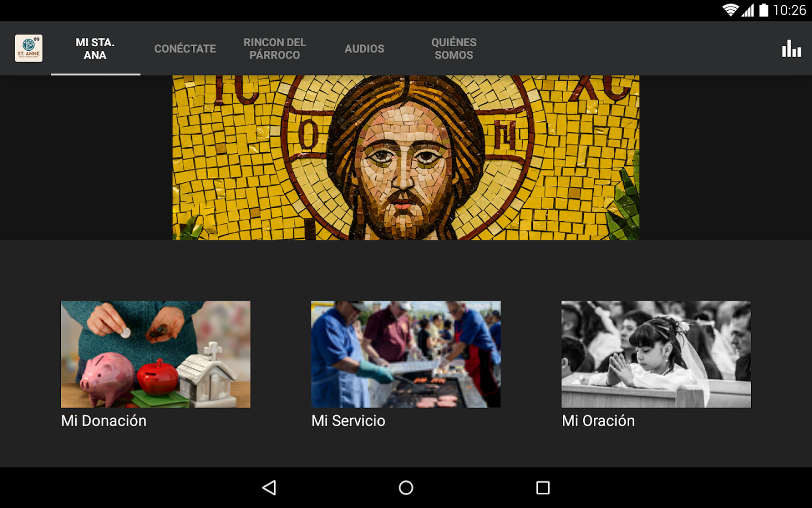The image size is (812, 508).
Task: Switch to the CONÉCTATE tab
Action: click(x=185, y=49)
